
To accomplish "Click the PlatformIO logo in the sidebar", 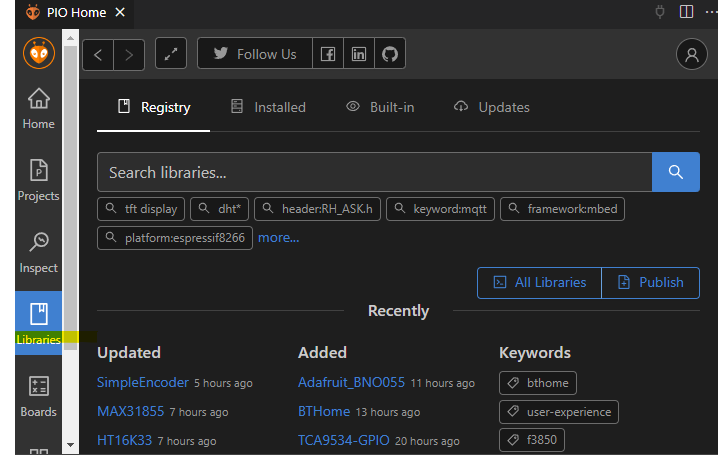I will [39, 53].
